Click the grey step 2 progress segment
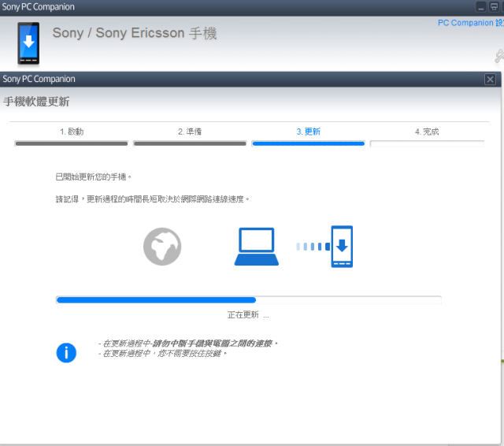504x446 pixels. [x=190, y=143]
